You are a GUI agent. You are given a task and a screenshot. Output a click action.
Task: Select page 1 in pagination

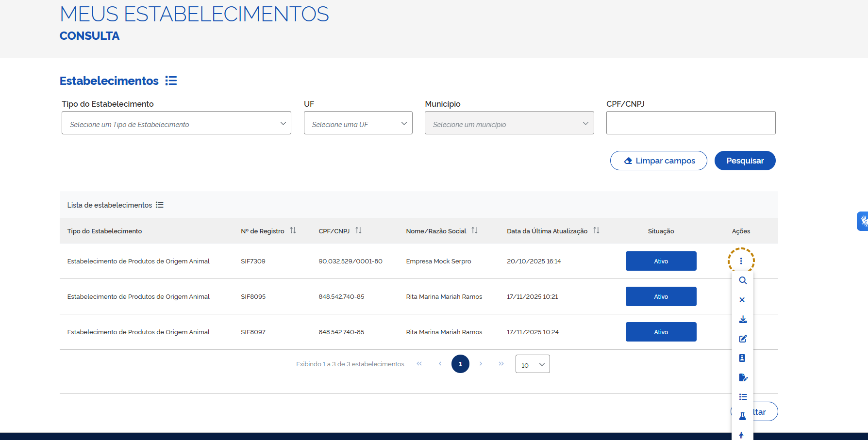460,364
